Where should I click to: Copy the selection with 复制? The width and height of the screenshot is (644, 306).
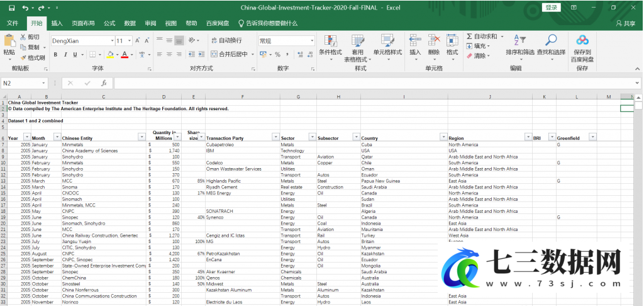[30, 47]
